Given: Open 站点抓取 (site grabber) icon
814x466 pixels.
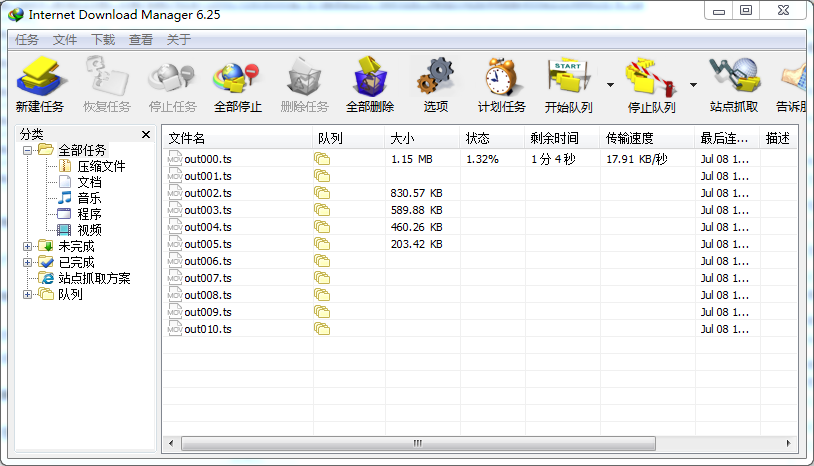Looking at the screenshot, I should point(734,76).
